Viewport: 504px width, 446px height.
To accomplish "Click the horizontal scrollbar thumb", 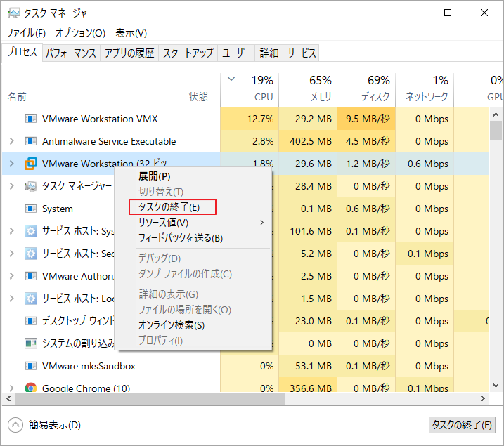I will [x=150, y=399].
